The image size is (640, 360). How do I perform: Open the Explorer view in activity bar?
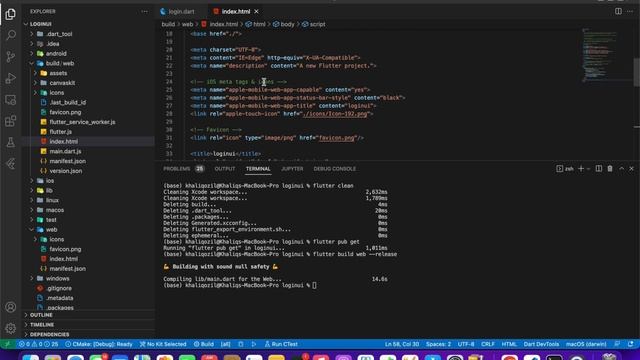pos(11,14)
